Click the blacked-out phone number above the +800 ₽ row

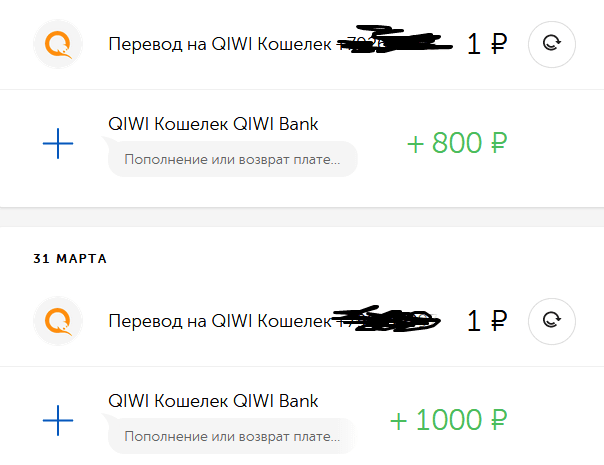(x=395, y=43)
